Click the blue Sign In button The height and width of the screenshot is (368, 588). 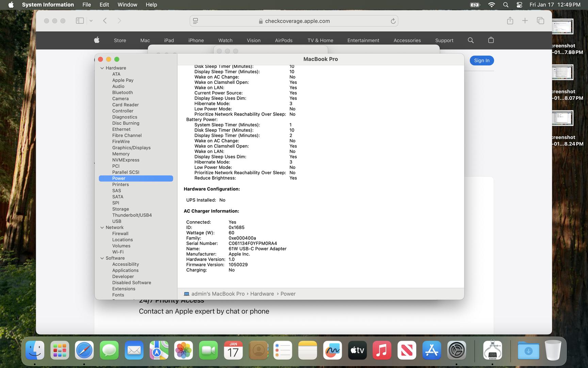click(x=481, y=61)
